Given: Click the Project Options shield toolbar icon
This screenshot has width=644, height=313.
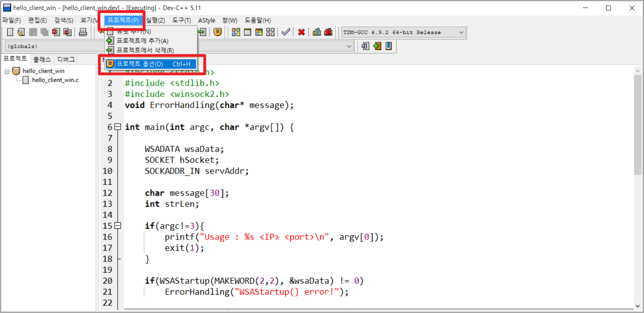Looking at the screenshot, I should click(x=217, y=32).
